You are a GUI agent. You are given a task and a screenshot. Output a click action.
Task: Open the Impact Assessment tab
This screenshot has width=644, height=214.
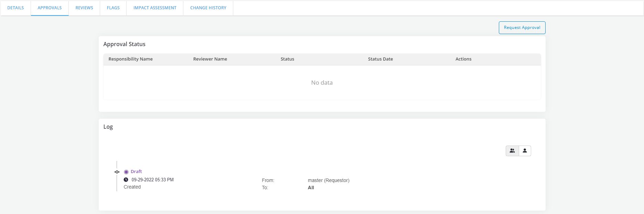155,8
